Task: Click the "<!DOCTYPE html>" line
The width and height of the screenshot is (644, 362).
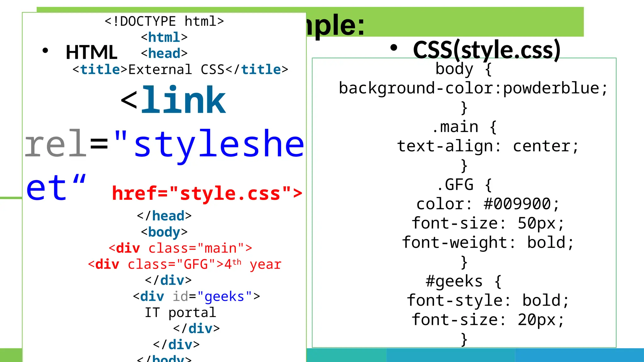Action: [164, 21]
